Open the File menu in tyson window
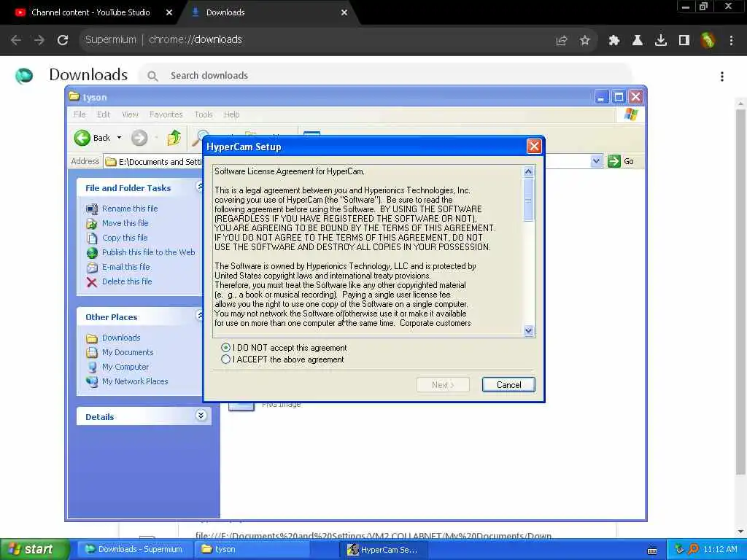 [x=80, y=114]
